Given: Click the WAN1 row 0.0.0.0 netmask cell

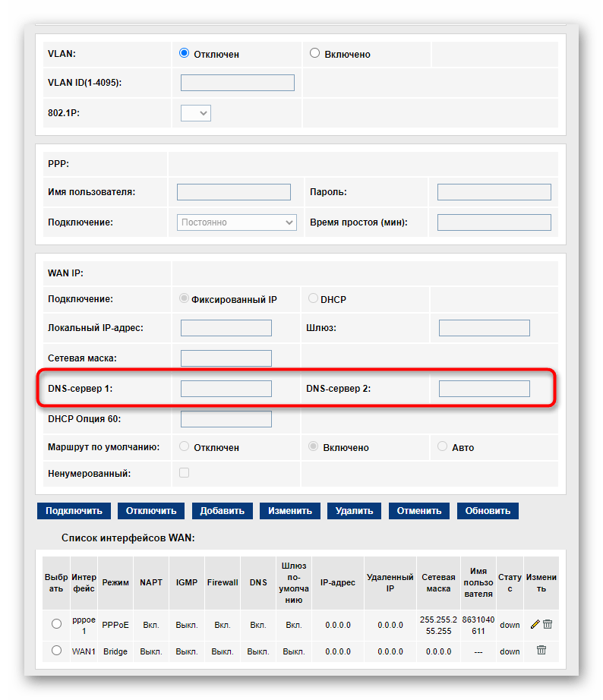Looking at the screenshot, I should 439,651.
